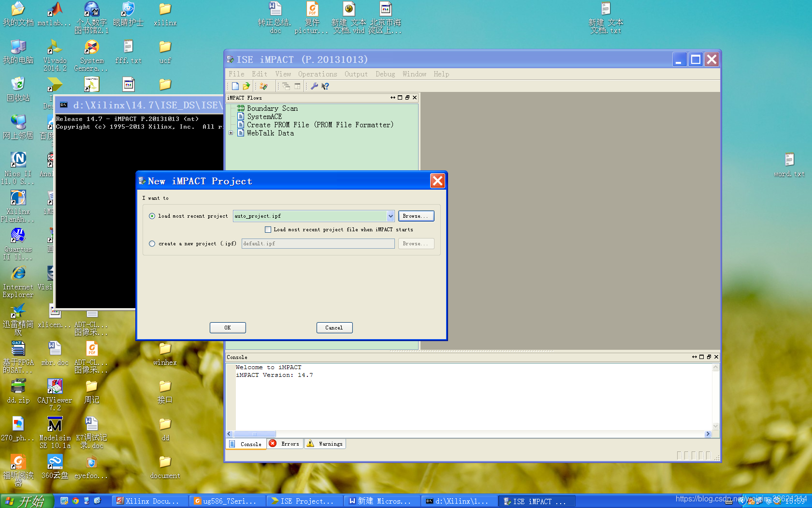Select the Internet Explorer desktop icon
The image size is (812, 508).
point(18,281)
